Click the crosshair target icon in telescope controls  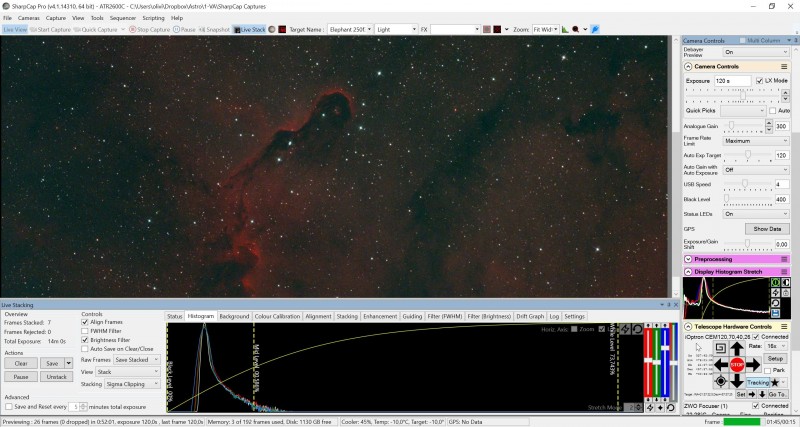click(720, 381)
